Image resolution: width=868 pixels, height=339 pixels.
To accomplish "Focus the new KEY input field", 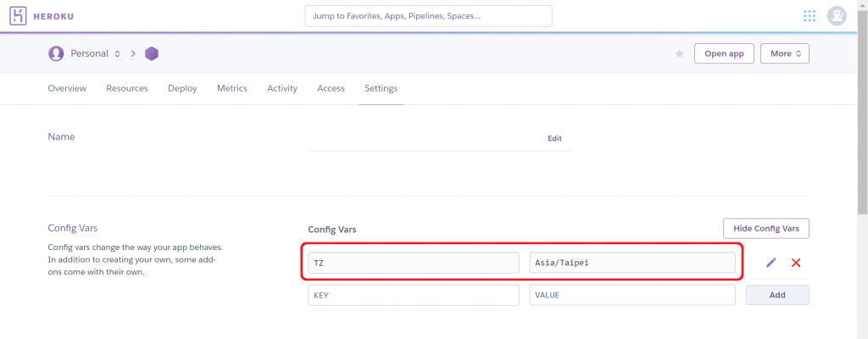I will click(414, 295).
